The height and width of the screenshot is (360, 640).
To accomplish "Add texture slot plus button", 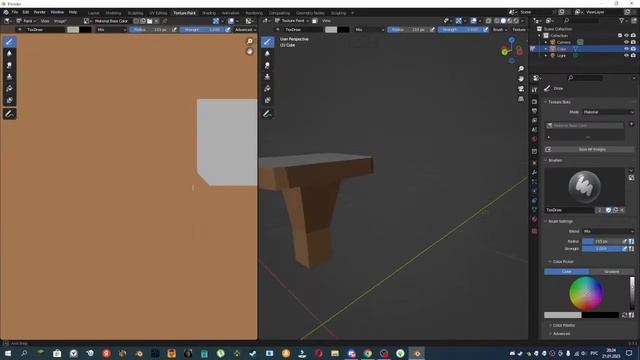I will (631, 124).
